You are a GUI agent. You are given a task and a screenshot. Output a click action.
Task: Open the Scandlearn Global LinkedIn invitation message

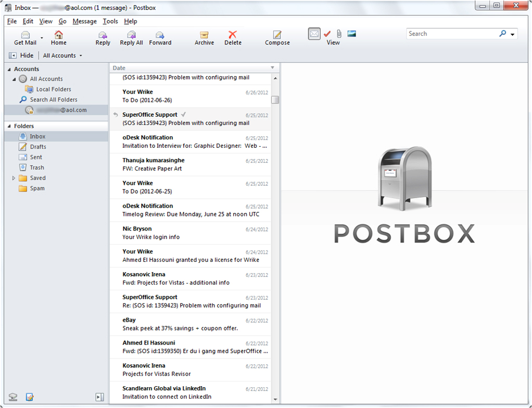click(x=191, y=393)
